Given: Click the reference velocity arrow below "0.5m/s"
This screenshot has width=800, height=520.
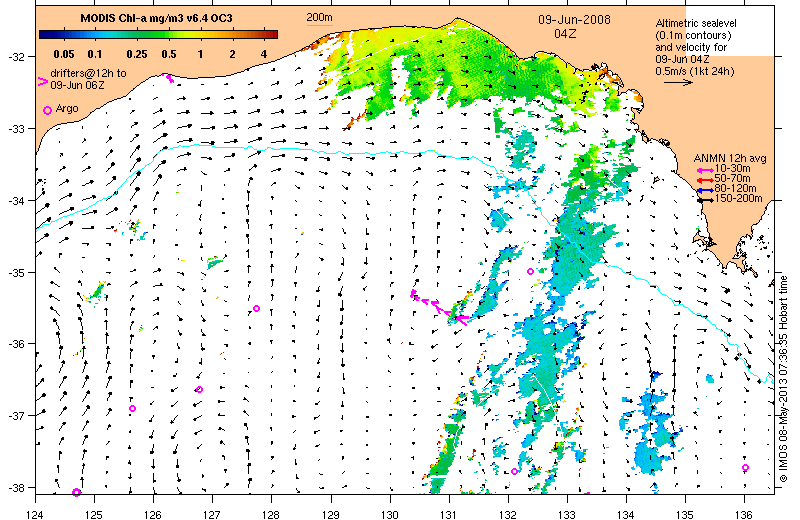Looking at the screenshot, I should coord(678,82).
